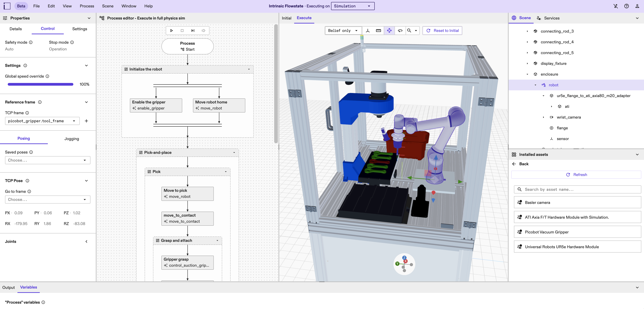Collapse the Initialize the robot group
The height and width of the screenshot is (309, 644).
tap(249, 69)
